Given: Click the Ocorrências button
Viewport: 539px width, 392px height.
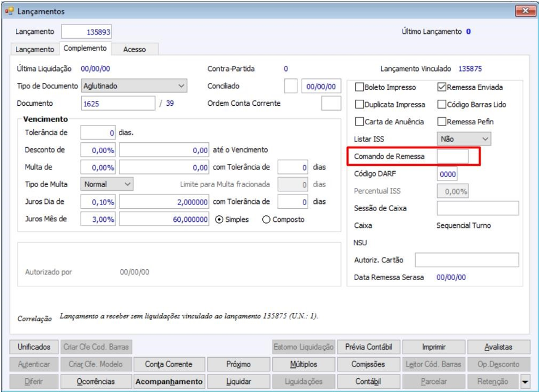Looking at the screenshot, I should [96, 382].
